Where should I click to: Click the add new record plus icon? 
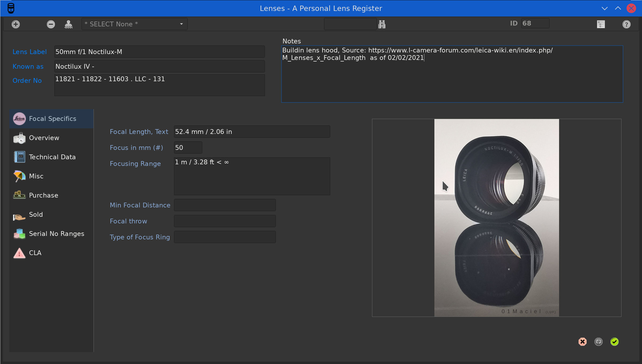[15, 24]
